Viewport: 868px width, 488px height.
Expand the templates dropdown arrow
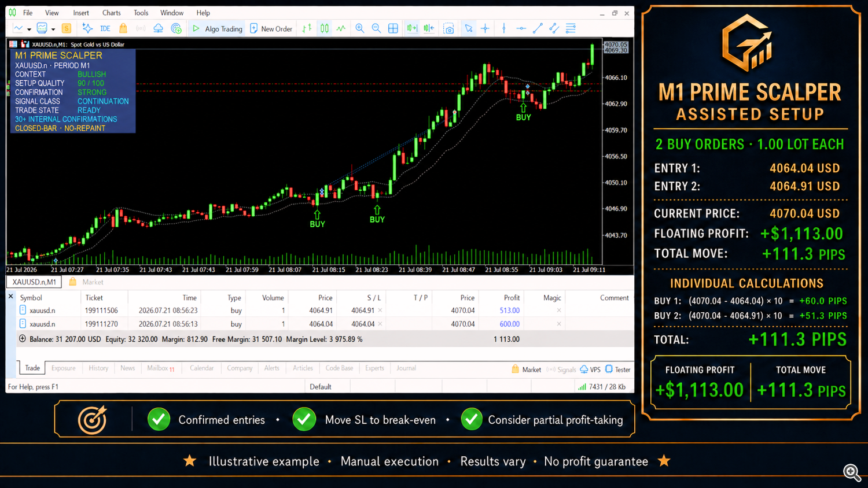pos(53,29)
